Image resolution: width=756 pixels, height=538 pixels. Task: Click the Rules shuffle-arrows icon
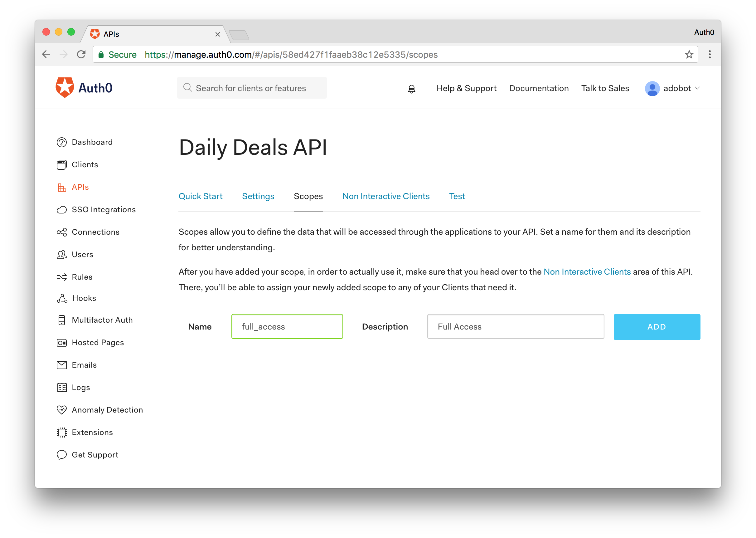[x=61, y=277]
